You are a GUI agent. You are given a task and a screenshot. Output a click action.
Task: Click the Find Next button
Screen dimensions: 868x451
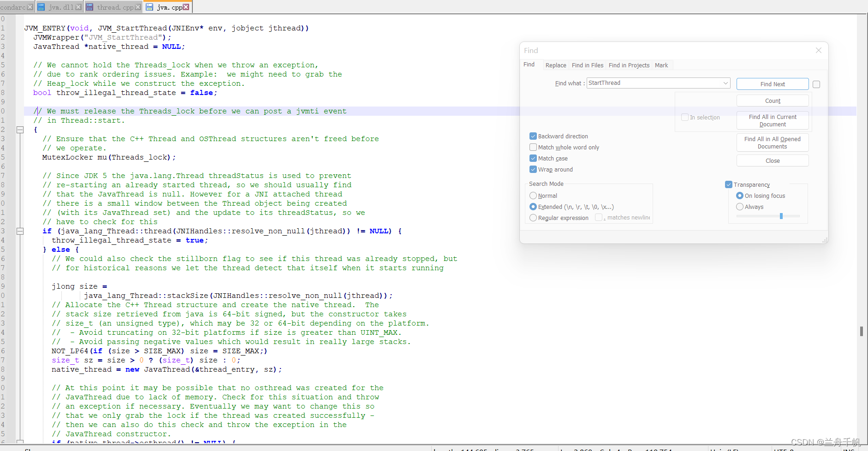(773, 84)
